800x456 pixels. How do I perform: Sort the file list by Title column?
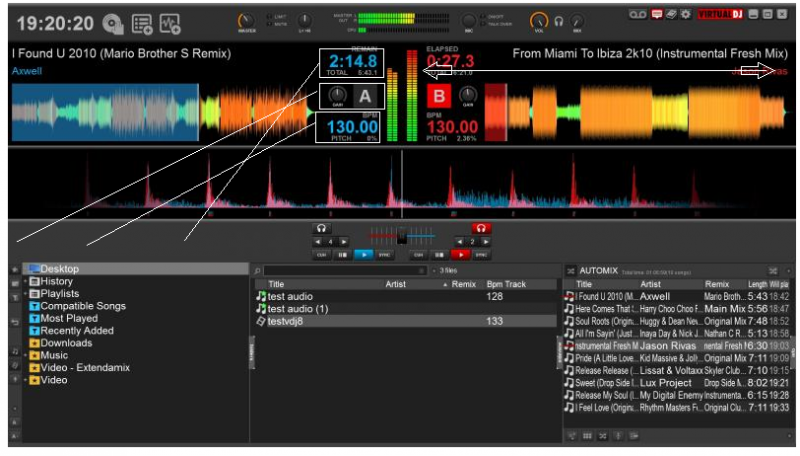(276, 284)
